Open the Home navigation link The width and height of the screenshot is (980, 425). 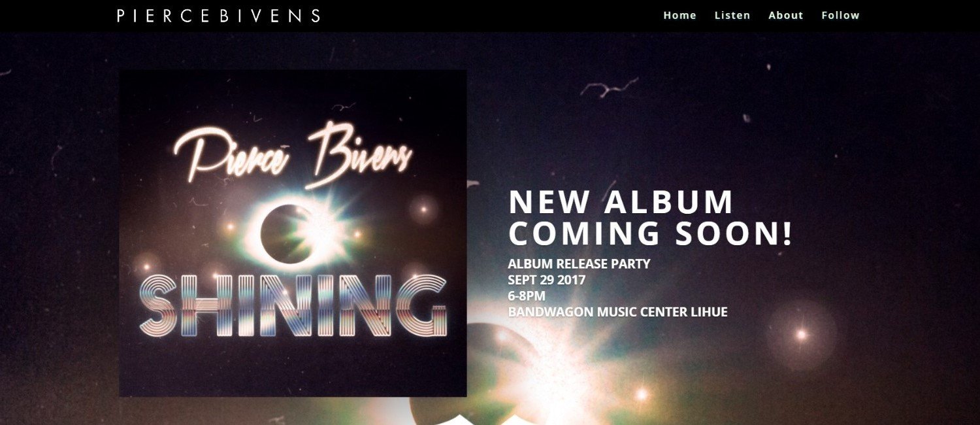679,15
